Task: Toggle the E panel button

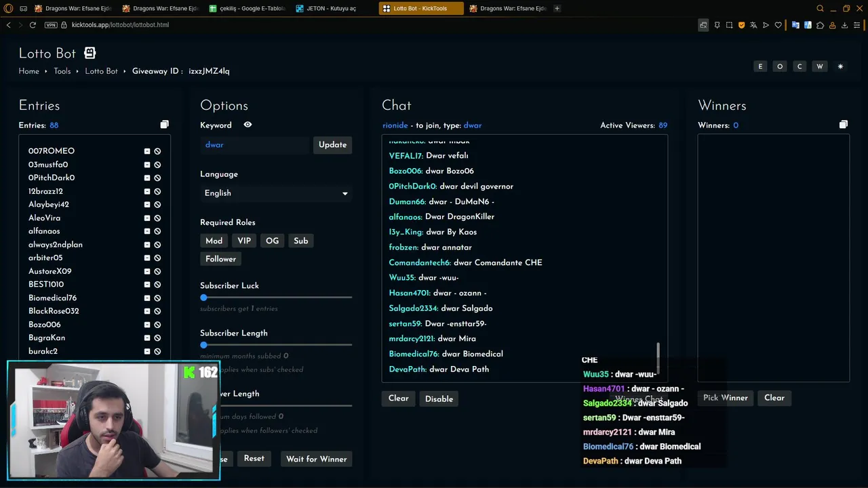Action: coord(760,66)
